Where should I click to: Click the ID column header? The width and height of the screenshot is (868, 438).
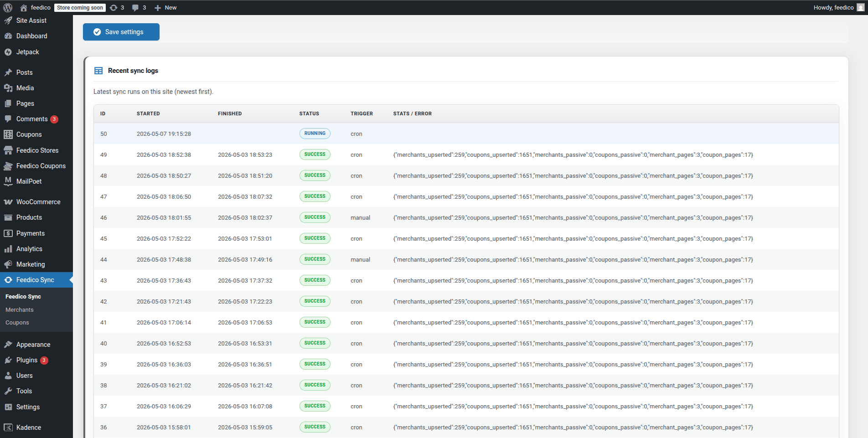click(103, 113)
